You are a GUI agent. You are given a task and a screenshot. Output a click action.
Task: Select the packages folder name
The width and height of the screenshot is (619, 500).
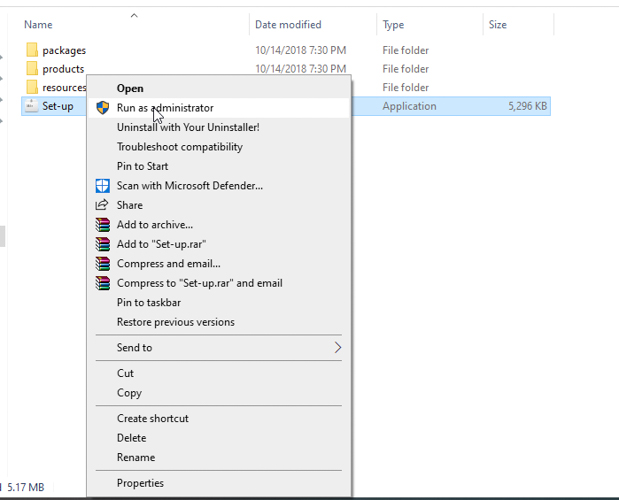coord(64,51)
